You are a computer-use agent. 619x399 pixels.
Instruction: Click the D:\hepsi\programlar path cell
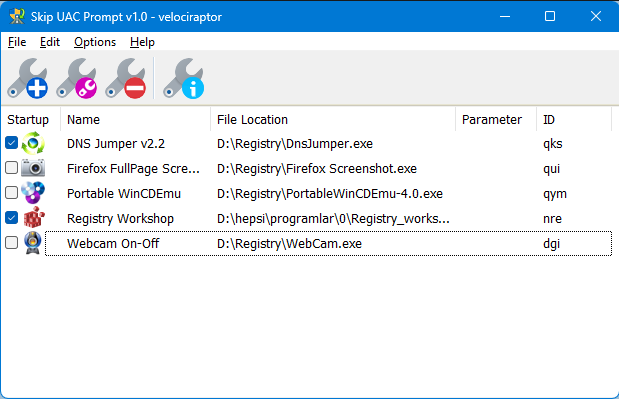point(333,219)
